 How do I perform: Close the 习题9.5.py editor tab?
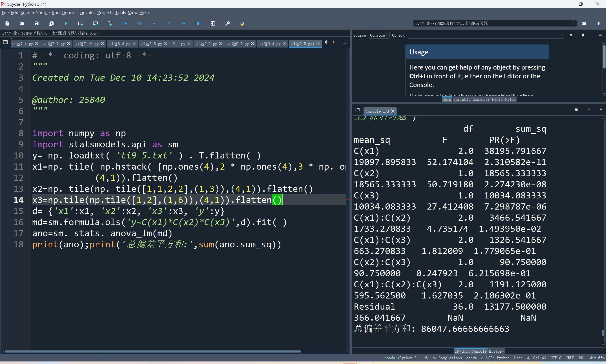click(318, 44)
